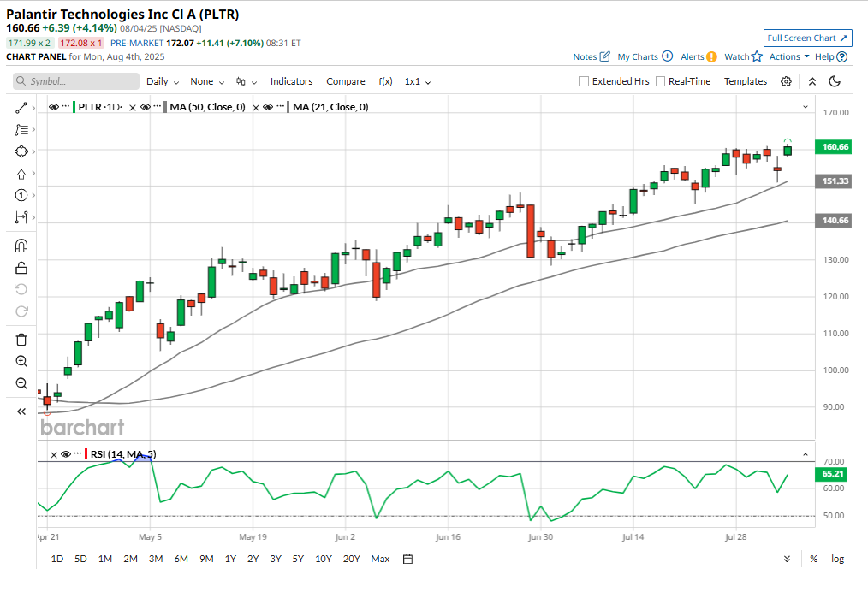Screen dimensions: 868x598
Task: Toggle MA 21 visibility eye
Action: (x=269, y=107)
